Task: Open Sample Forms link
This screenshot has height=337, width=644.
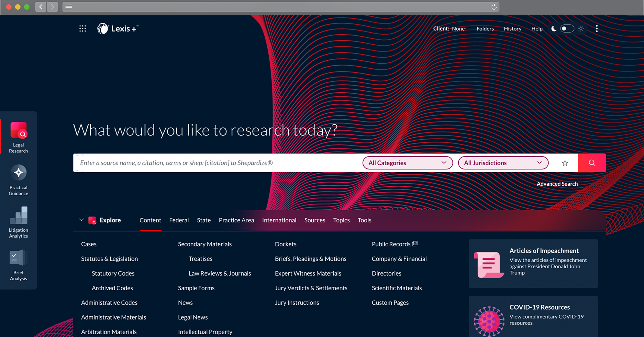Action: (196, 288)
